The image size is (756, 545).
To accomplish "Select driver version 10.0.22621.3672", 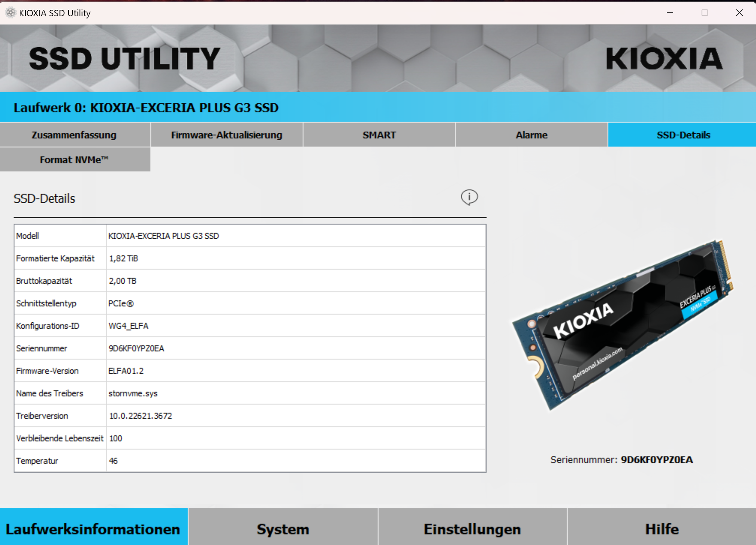I will pyautogui.click(x=140, y=416).
